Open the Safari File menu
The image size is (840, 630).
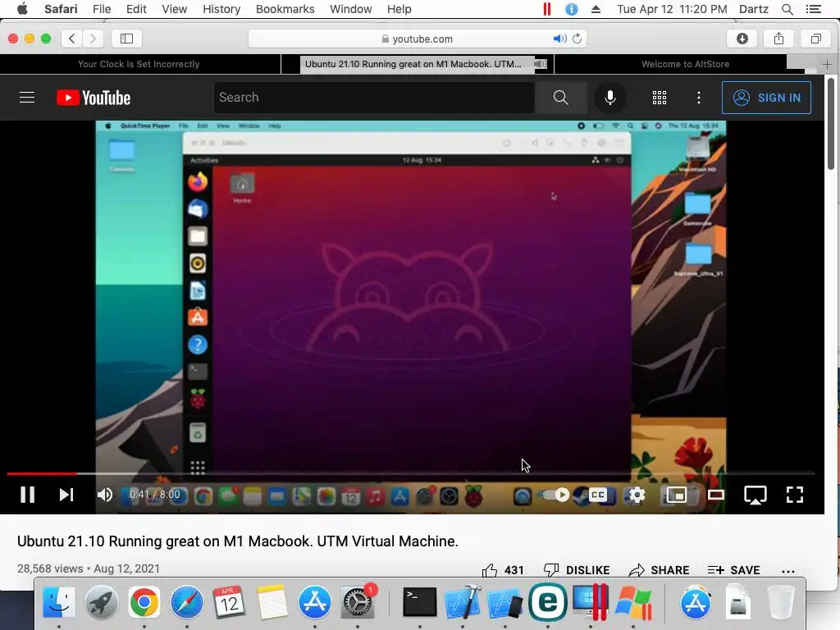click(101, 9)
